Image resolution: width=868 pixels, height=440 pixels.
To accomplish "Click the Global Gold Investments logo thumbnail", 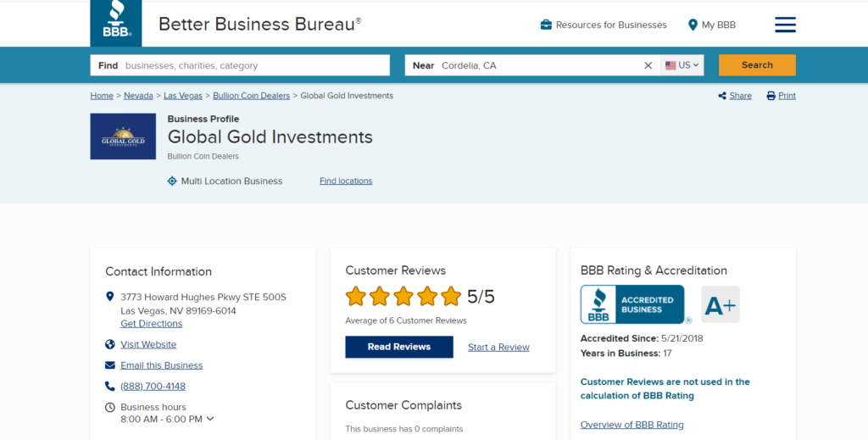I will click(123, 136).
